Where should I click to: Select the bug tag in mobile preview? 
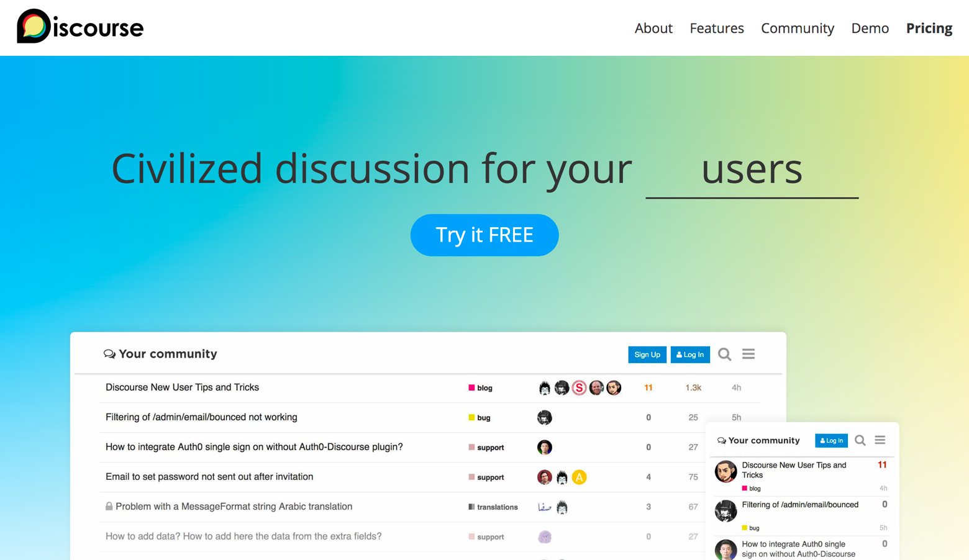(751, 528)
